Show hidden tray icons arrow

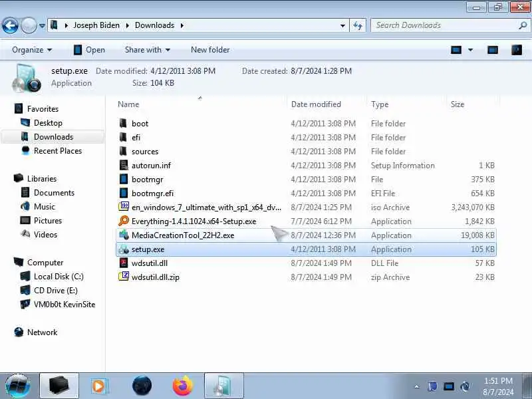pyautogui.click(x=417, y=386)
